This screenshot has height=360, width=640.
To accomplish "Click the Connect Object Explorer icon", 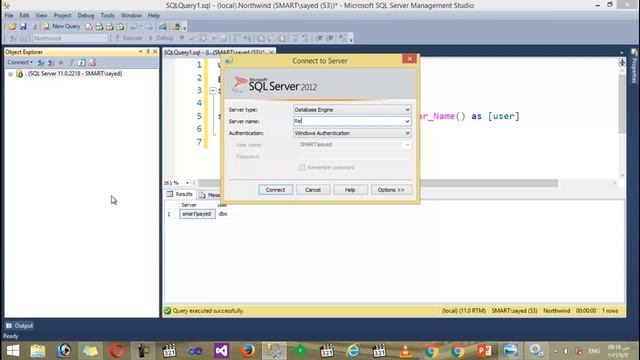I will 41,62.
